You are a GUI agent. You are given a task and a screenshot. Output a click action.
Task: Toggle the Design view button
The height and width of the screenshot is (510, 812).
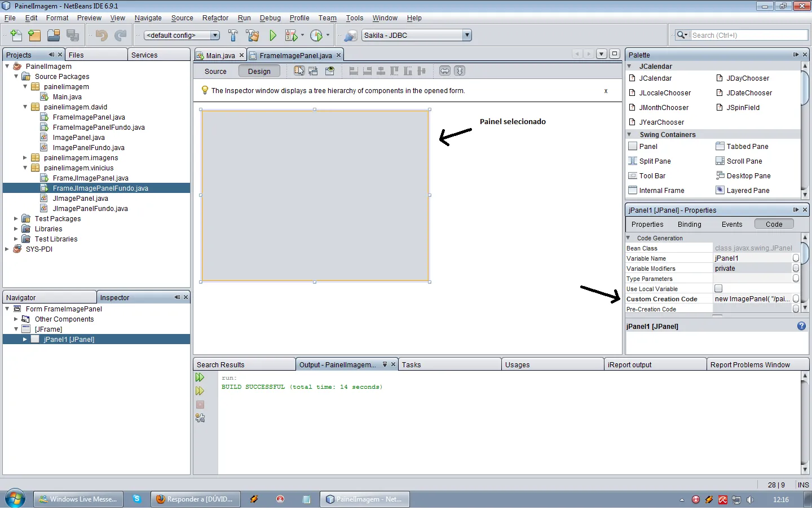pyautogui.click(x=259, y=72)
